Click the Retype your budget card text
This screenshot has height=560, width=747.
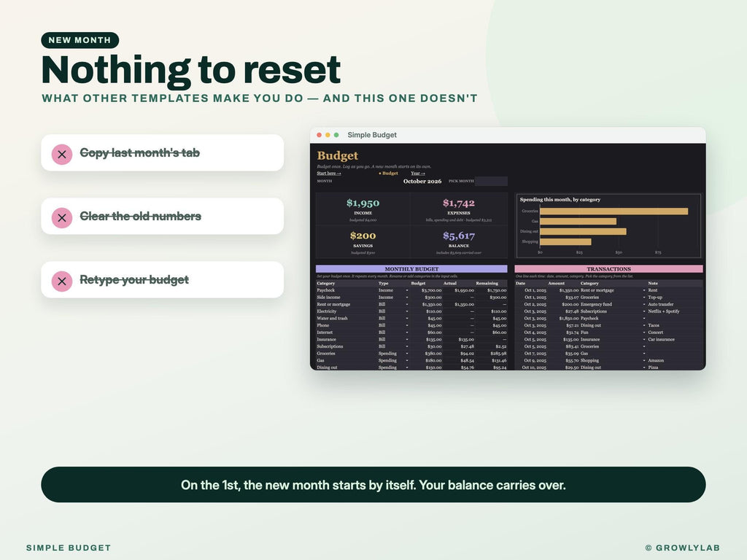[x=134, y=280]
